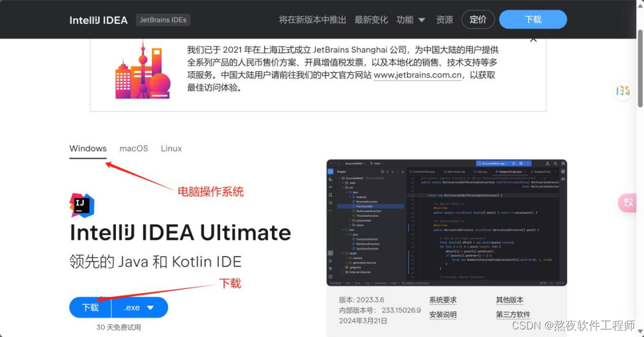Open 将在新版本中推出 menu item

[313, 20]
